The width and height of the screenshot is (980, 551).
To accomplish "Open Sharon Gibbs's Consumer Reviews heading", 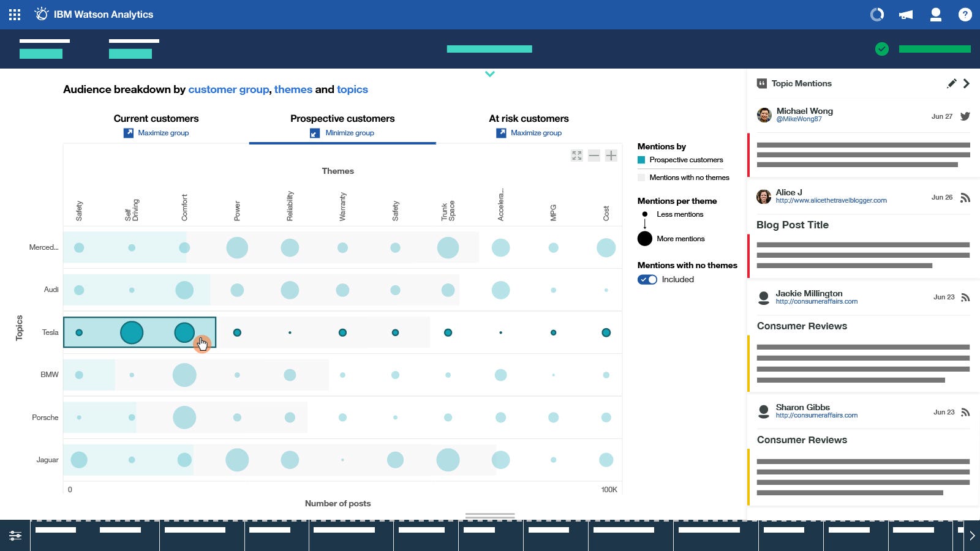I will coord(802,440).
